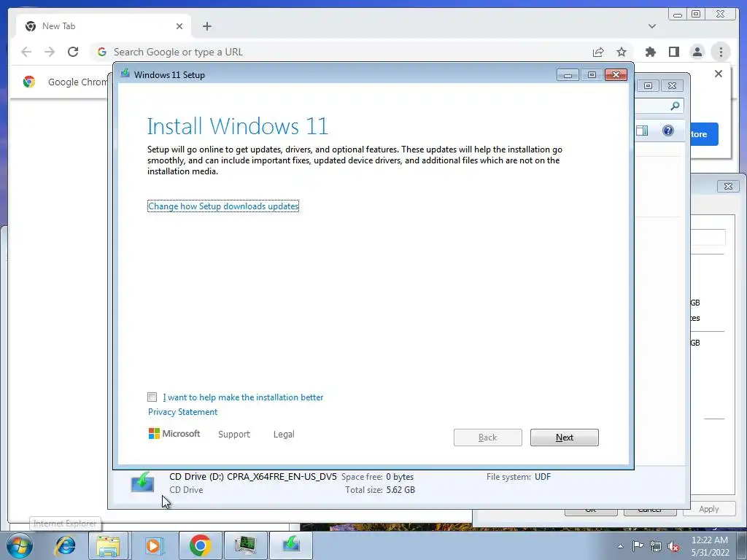Go back in Chrome

pos(26,52)
